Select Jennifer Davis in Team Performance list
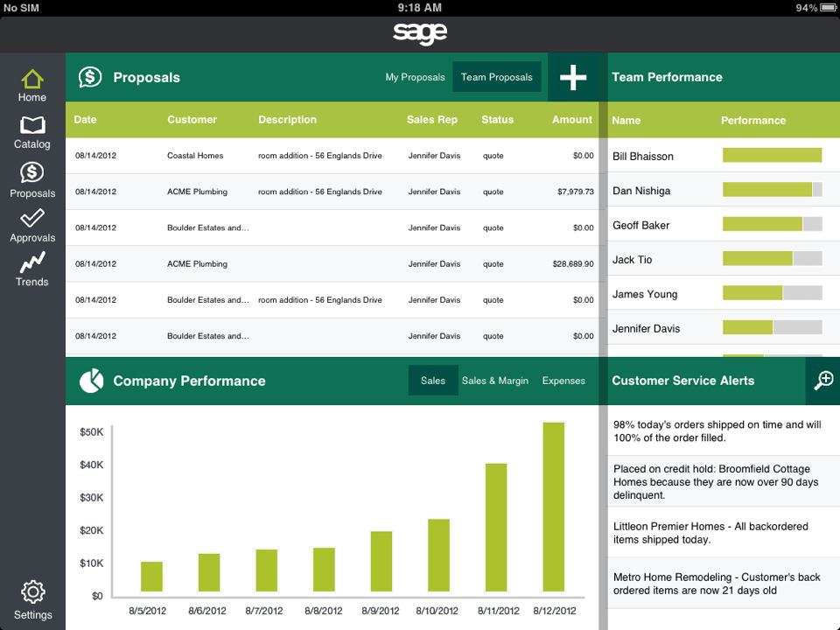Viewport: 840px width, 630px height. pyautogui.click(x=647, y=328)
